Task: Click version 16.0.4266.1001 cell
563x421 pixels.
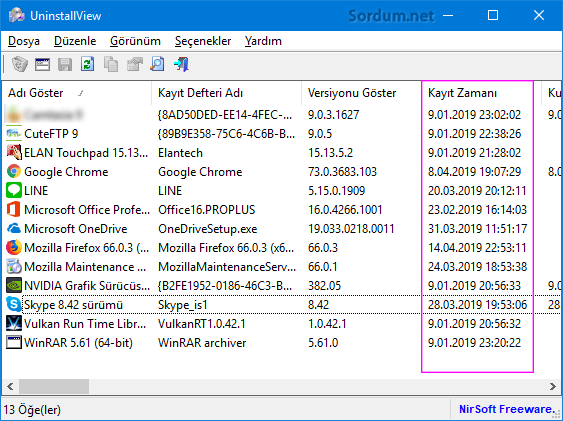Action: pyautogui.click(x=345, y=210)
